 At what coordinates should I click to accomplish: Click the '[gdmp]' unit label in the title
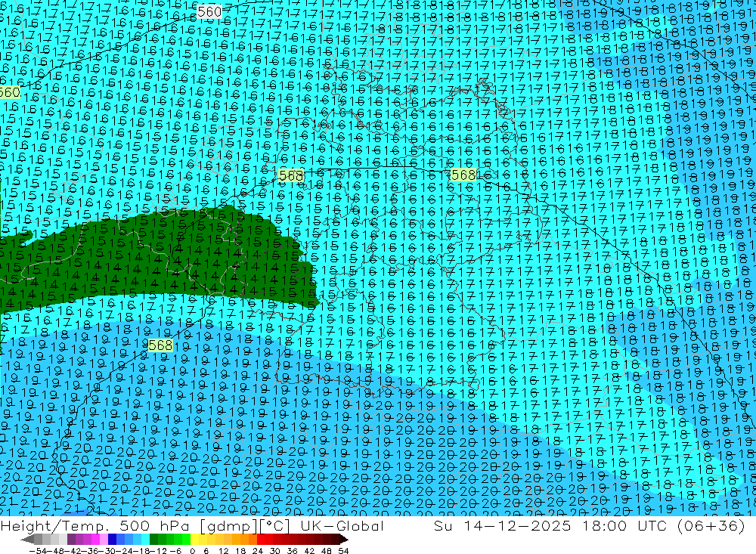point(227,525)
